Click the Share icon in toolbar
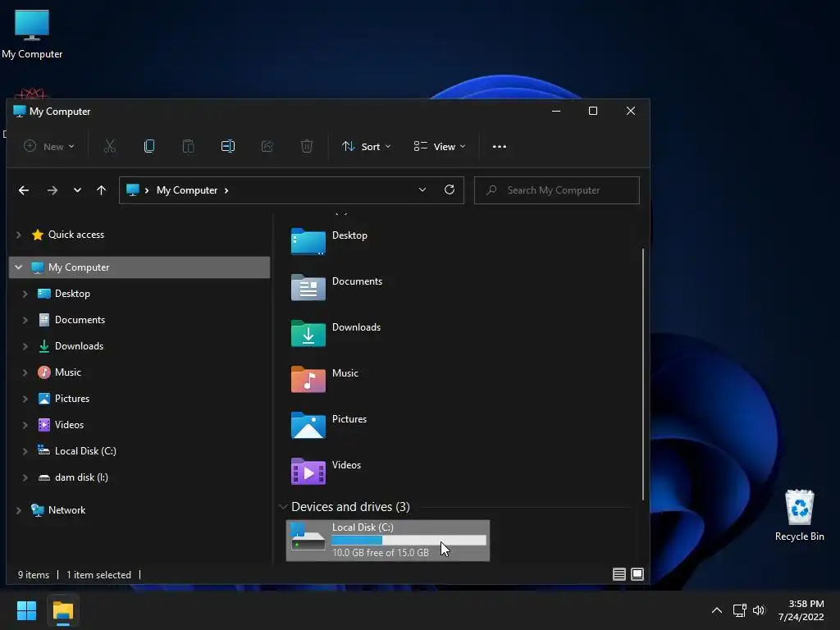This screenshot has width=840, height=630. pos(267,146)
